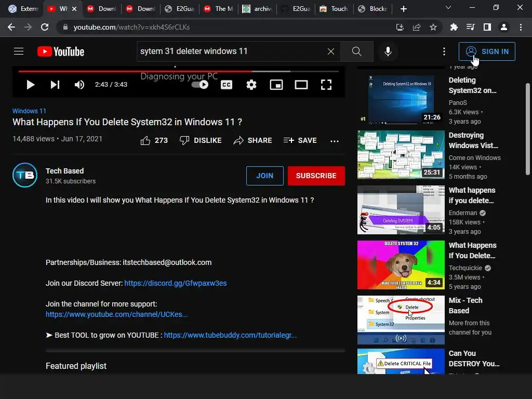Reload the current page
The height and width of the screenshot is (399, 532).
(45, 27)
